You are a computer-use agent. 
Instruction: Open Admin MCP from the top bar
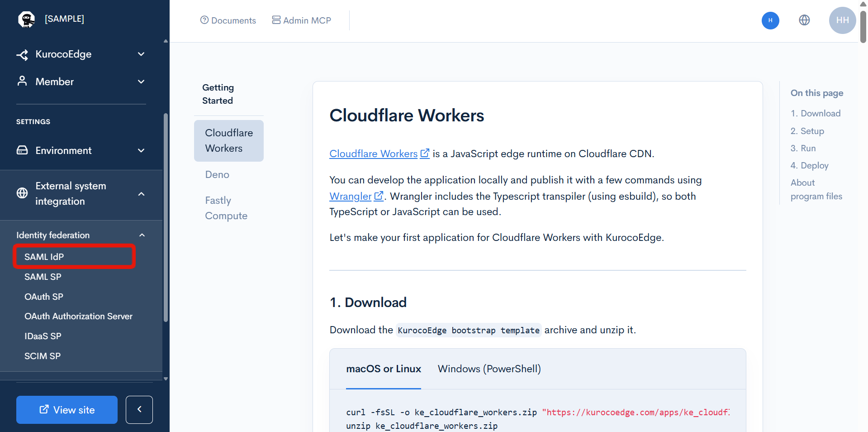click(302, 20)
